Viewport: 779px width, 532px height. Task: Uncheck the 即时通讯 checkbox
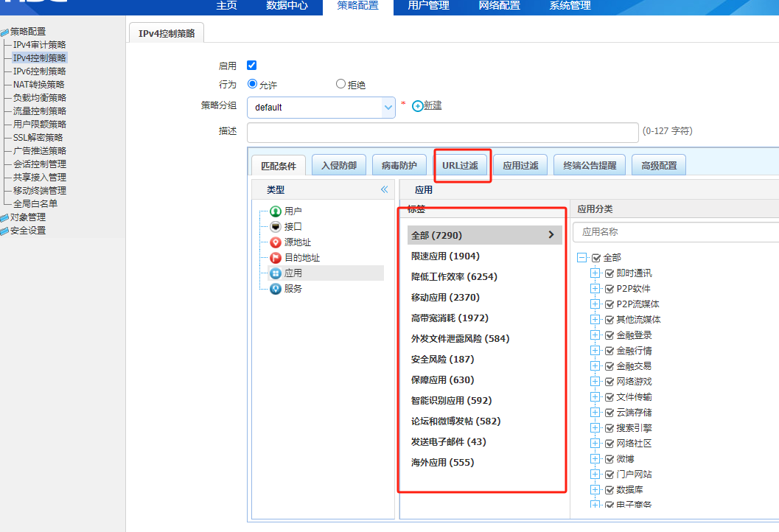[609, 273]
